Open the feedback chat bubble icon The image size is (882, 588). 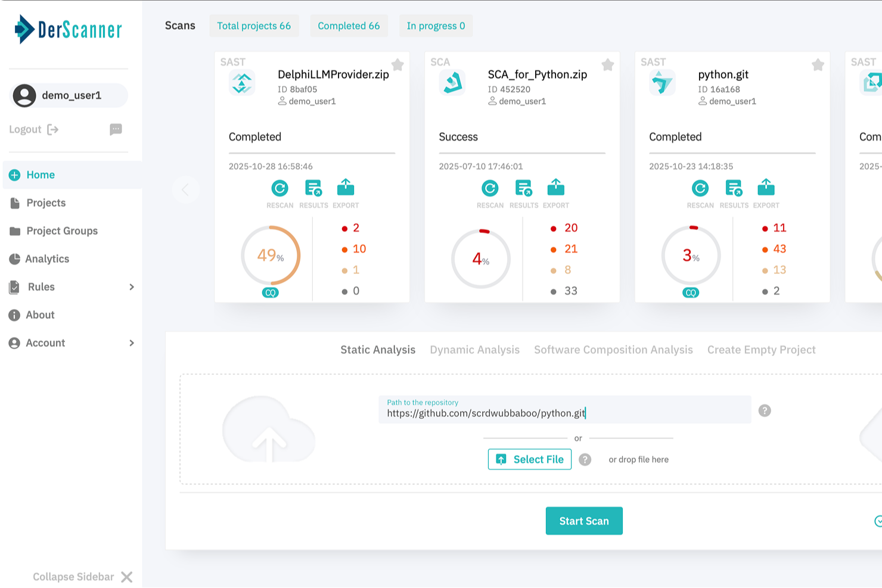point(116,129)
